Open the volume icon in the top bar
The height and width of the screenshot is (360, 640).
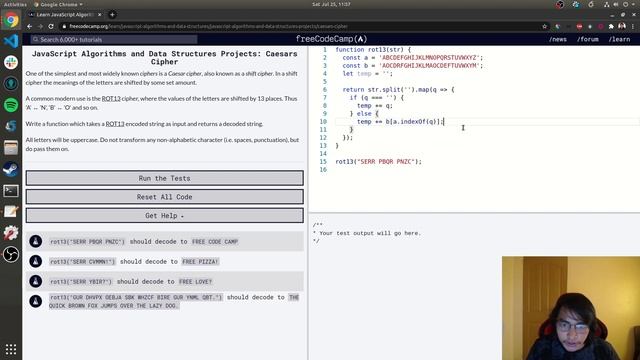point(616,4)
